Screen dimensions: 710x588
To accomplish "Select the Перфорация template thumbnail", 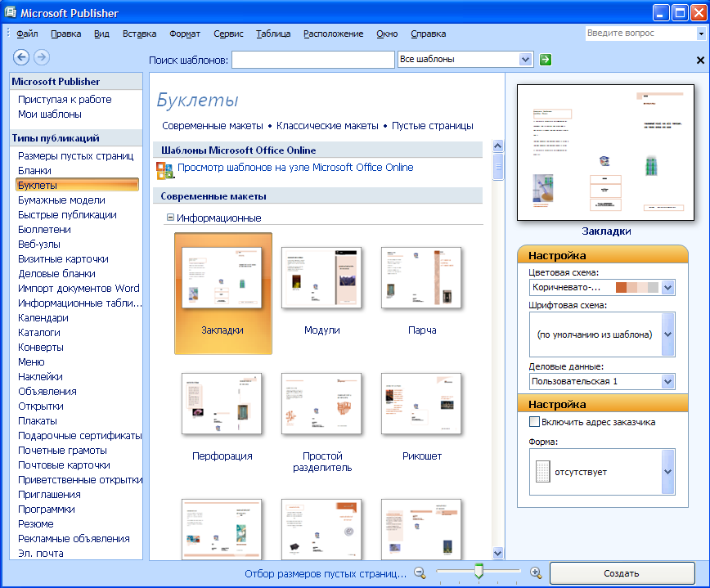I will click(x=222, y=403).
